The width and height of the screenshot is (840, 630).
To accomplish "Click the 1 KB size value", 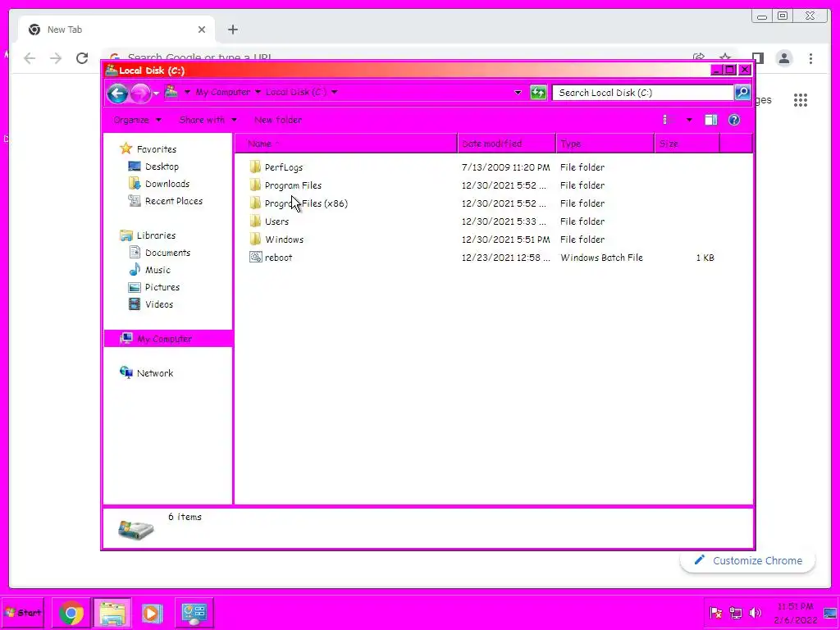I will 705,258.
